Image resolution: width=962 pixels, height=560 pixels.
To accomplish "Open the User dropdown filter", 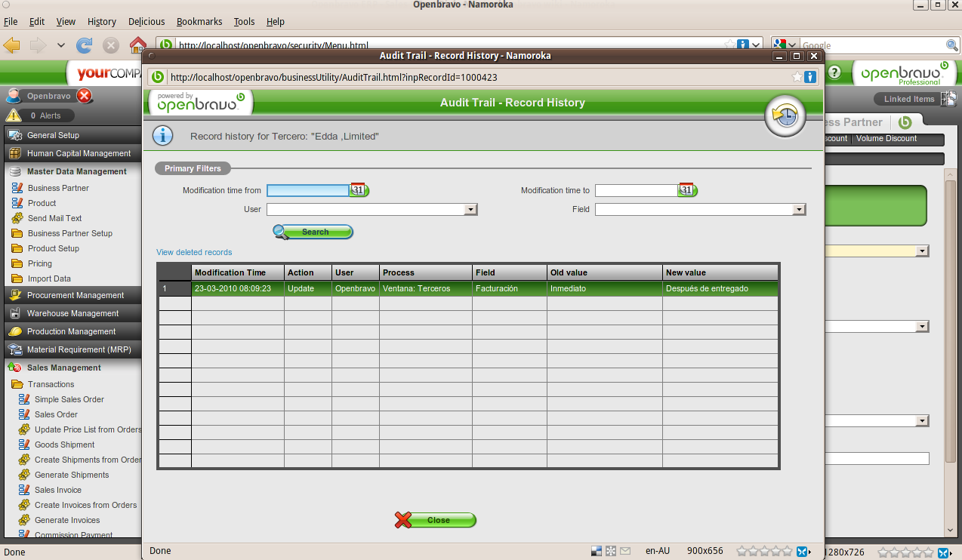I will coord(471,209).
